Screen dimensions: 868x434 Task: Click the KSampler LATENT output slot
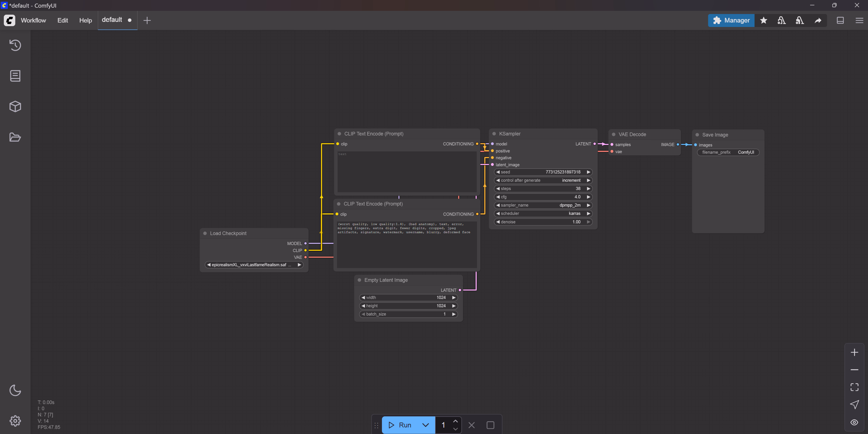coord(594,144)
